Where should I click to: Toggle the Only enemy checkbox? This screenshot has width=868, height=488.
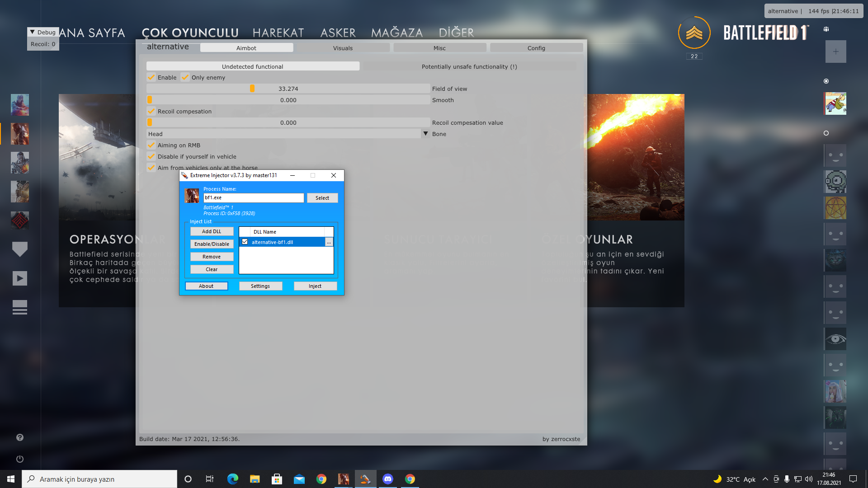(185, 77)
